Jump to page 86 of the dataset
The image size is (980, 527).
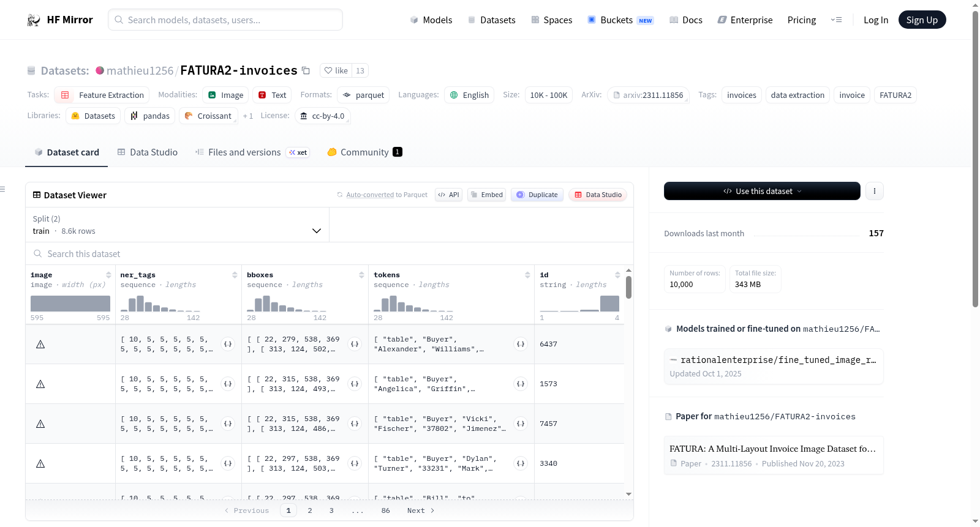(386, 510)
